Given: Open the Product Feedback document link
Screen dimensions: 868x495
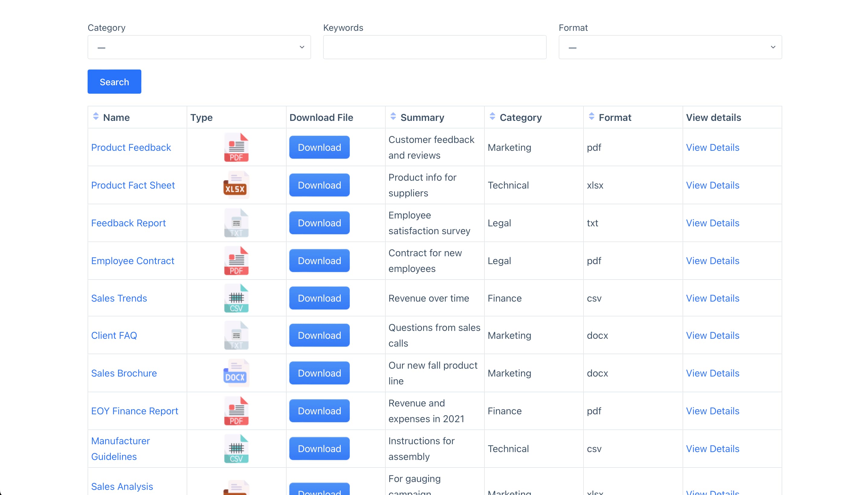Looking at the screenshot, I should pos(131,147).
